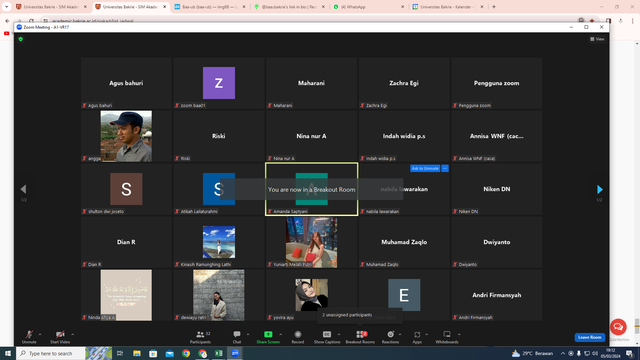
Task: Expand audio options arrow beside Unmute
Action: pos(40,334)
